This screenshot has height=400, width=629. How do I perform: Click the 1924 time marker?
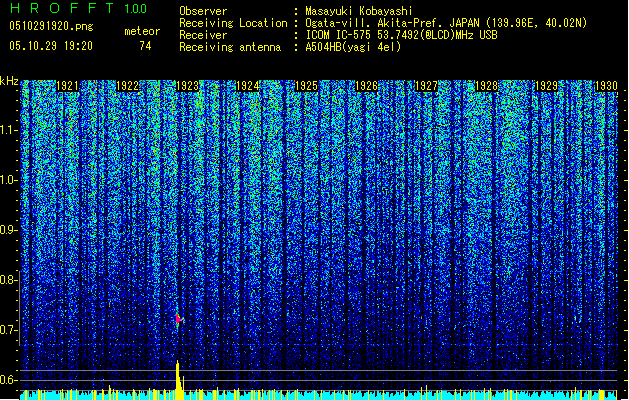tap(248, 86)
